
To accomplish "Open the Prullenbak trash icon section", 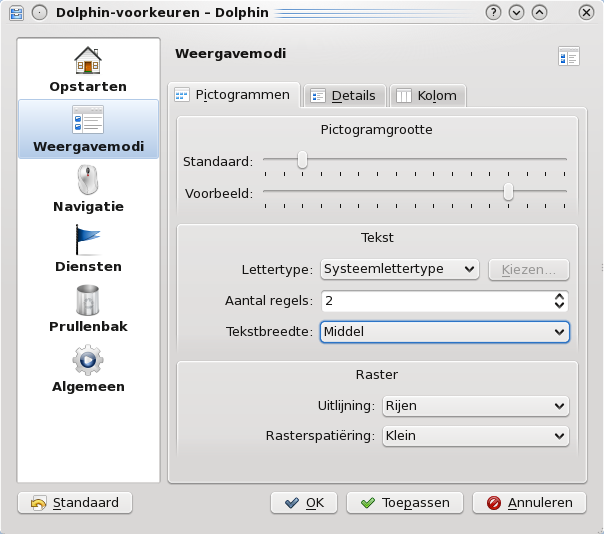I will click(88, 301).
